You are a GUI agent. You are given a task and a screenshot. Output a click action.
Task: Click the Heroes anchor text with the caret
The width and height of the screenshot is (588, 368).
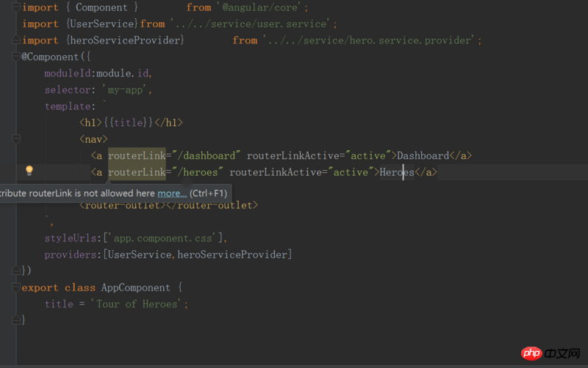[397, 172]
